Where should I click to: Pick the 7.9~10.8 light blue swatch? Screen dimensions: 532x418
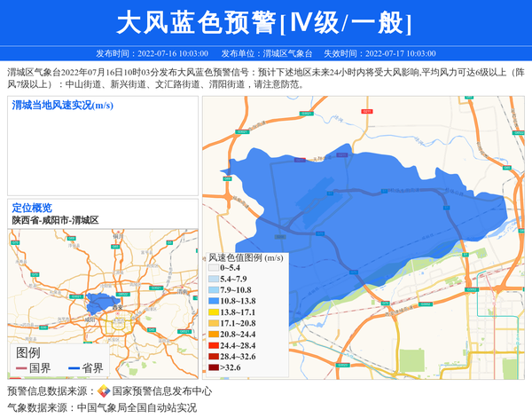(x=214, y=290)
